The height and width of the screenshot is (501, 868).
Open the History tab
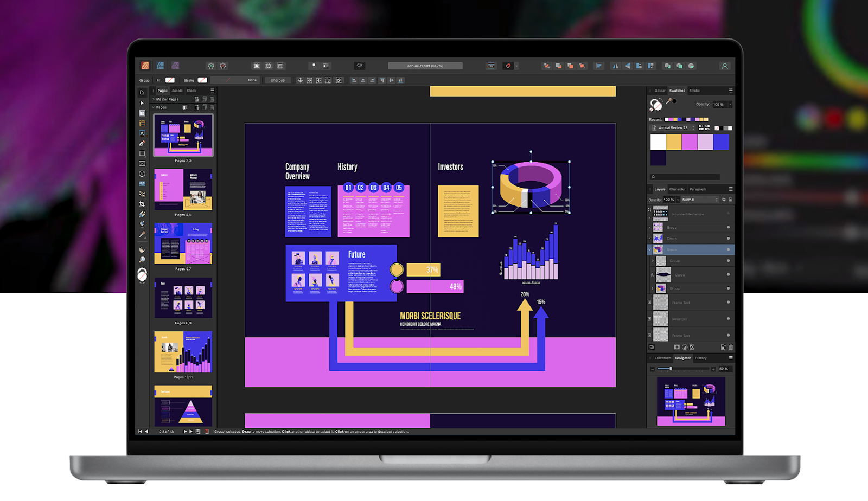click(701, 358)
